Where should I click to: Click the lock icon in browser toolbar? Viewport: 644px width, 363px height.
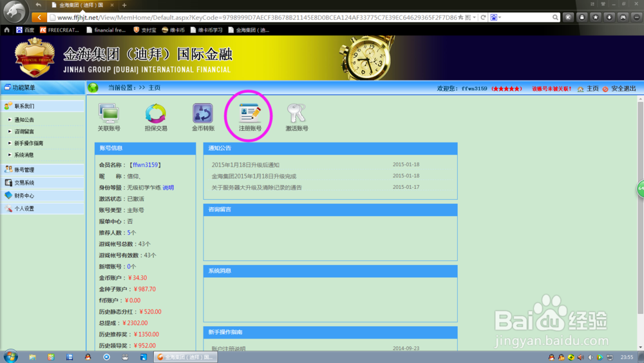[x=582, y=17]
